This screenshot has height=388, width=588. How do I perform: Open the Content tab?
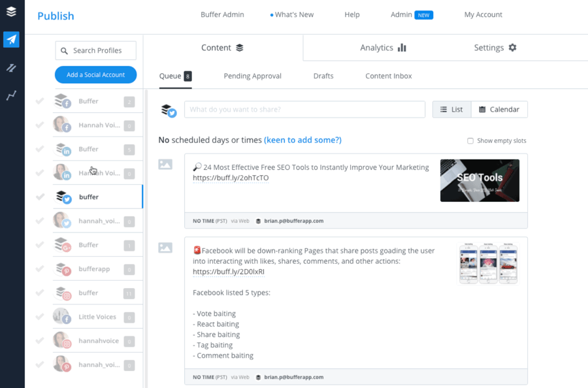[x=223, y=48]
